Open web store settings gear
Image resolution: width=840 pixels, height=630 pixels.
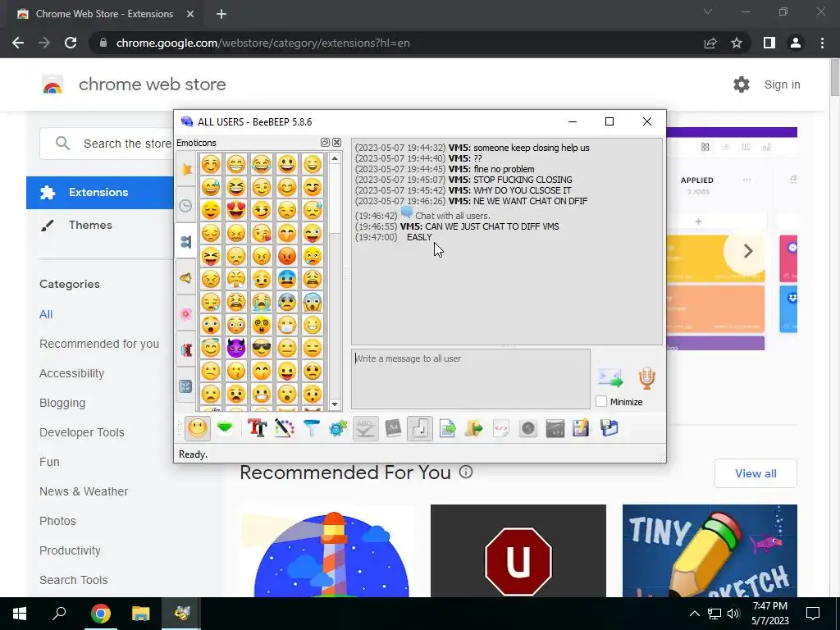(x=742, y=84)
